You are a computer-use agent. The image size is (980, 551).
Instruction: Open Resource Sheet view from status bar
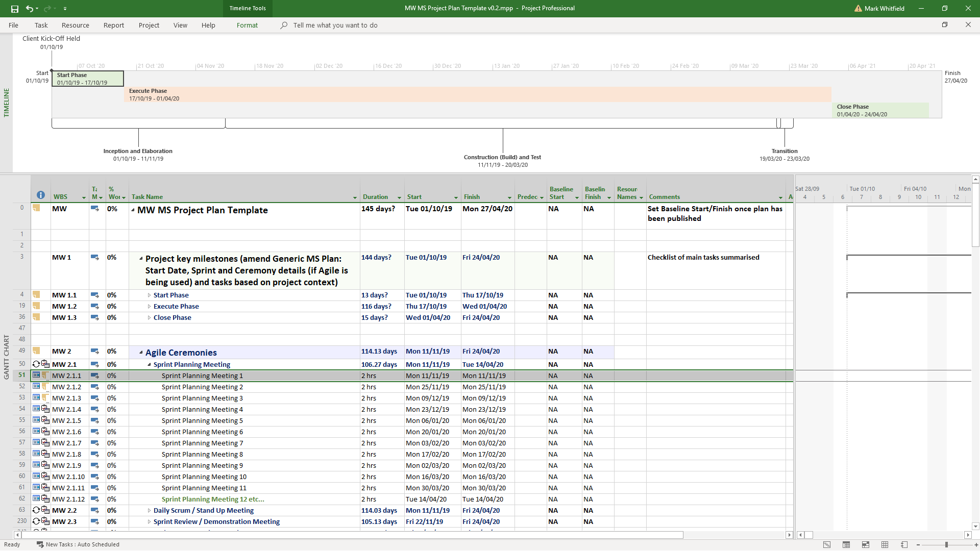pos(885,545)
